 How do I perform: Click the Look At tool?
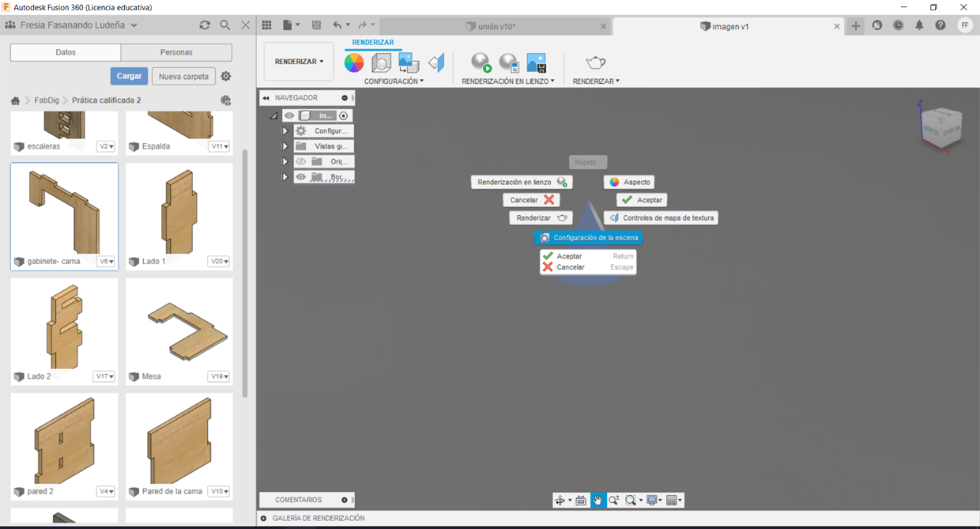coord(581,500)
